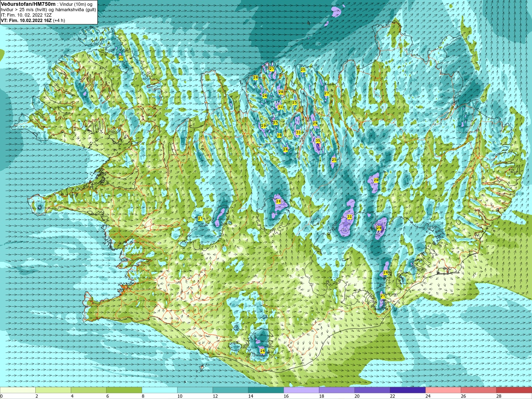Click the red legend swatch above 28 m/s
This screenshot has width=532, height=399.
[x=514, y=390]
